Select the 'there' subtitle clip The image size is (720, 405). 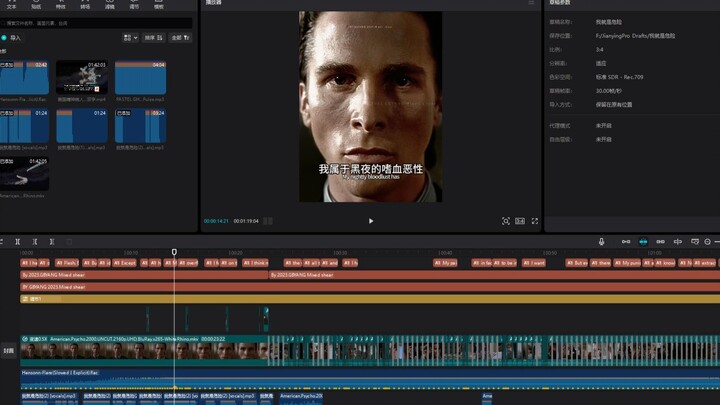pyautogui.click(x=601, y=263)
